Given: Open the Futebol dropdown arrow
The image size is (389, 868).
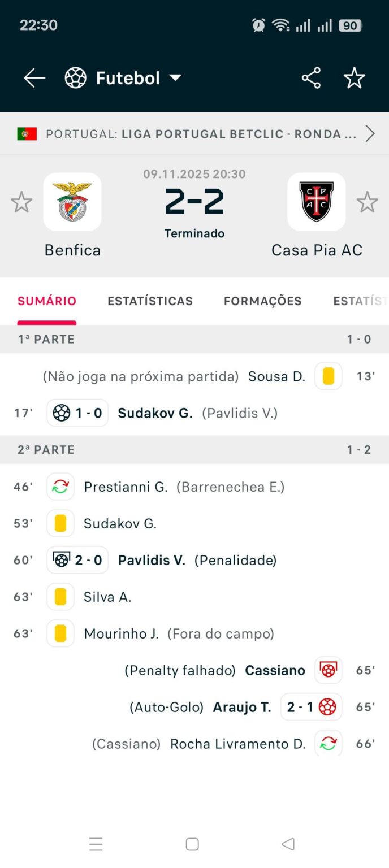Looking at the screenshot, I should click(176, 78).
